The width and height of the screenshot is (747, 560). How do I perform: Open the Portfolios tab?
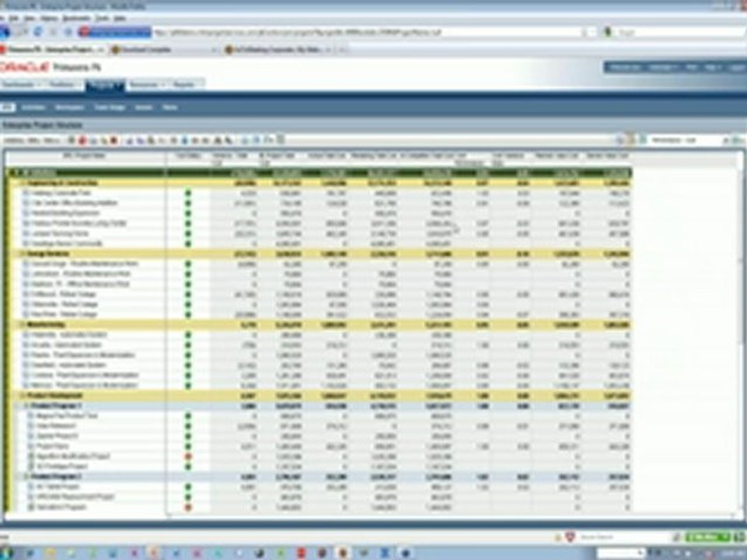coord(65,85)
